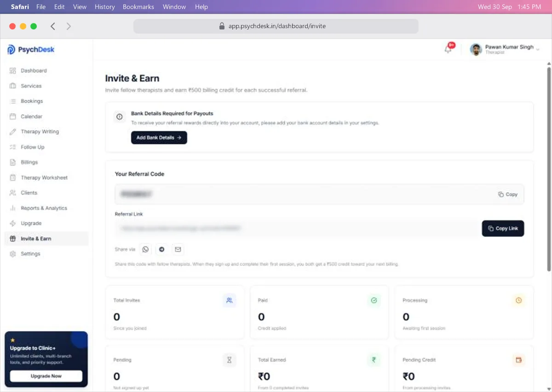Click the Services briefcase icon
552x392 pixels.
click(13, 86)
